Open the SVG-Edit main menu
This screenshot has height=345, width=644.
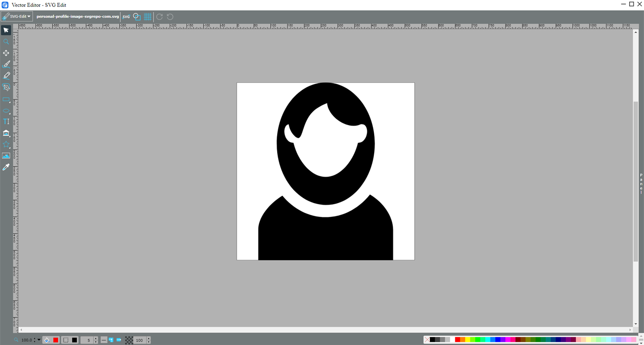[x=16, y=16]
